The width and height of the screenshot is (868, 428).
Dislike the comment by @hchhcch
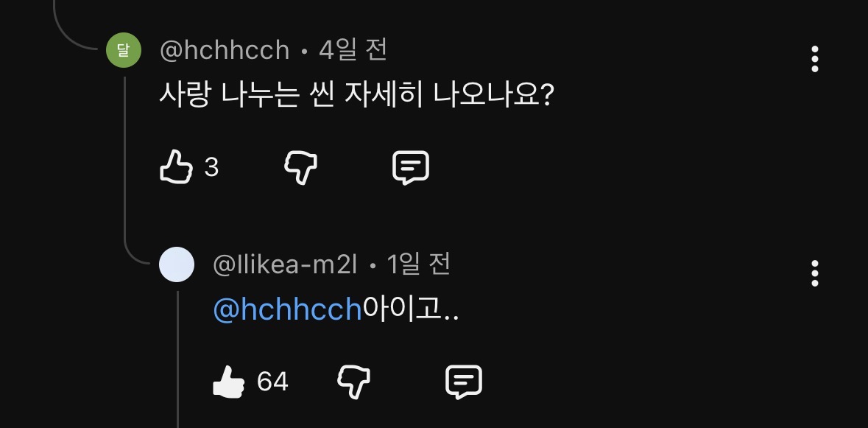pyautogui.click(x=301, y=167)
